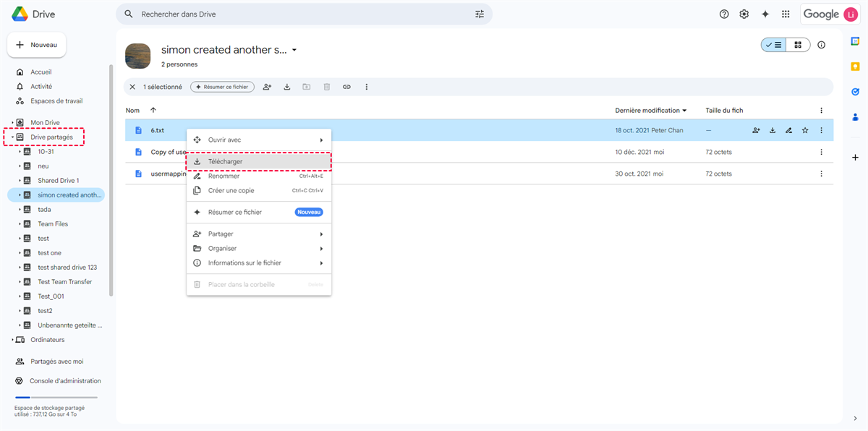
Task: Click the Nouveau button
Action: (37, 45)
